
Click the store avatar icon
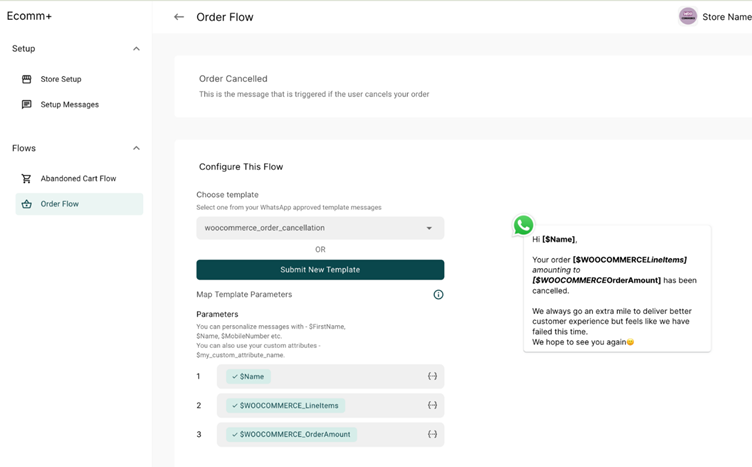(688, 16)
